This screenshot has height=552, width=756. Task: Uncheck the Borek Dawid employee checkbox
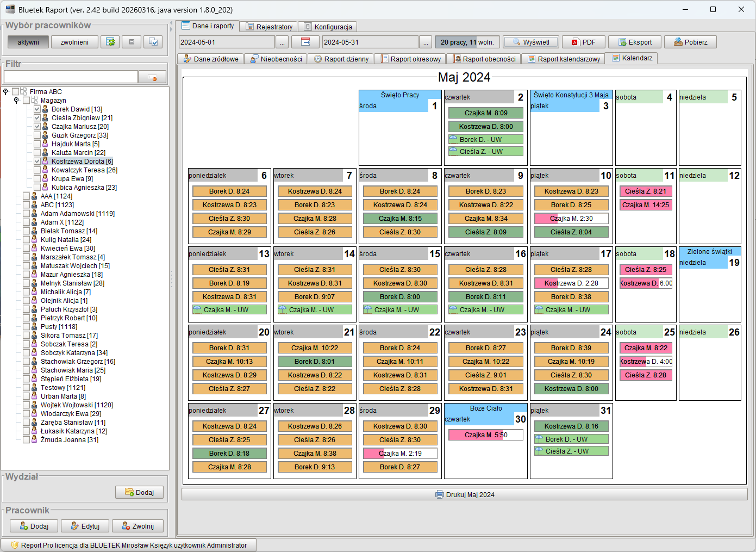pos(37,109)
